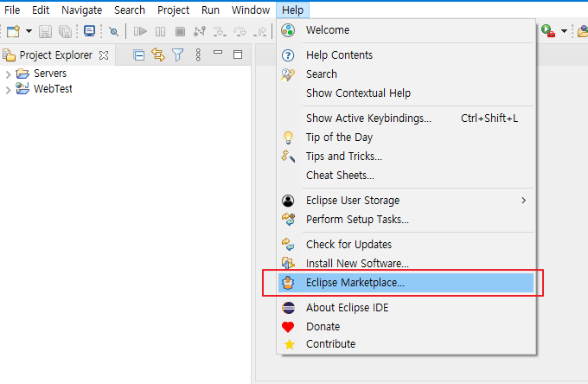
Task: Expand Eclipse User Storage submenu
Action: tap(406, 201)
